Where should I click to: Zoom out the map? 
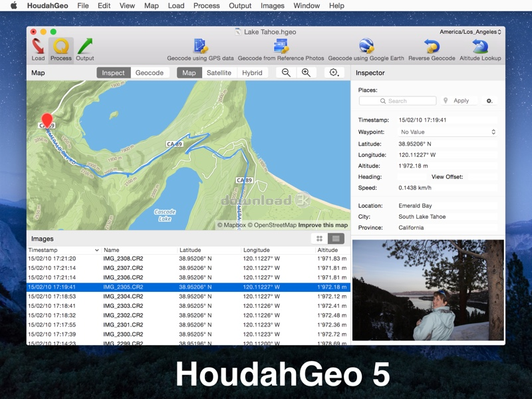click(286, 72)
